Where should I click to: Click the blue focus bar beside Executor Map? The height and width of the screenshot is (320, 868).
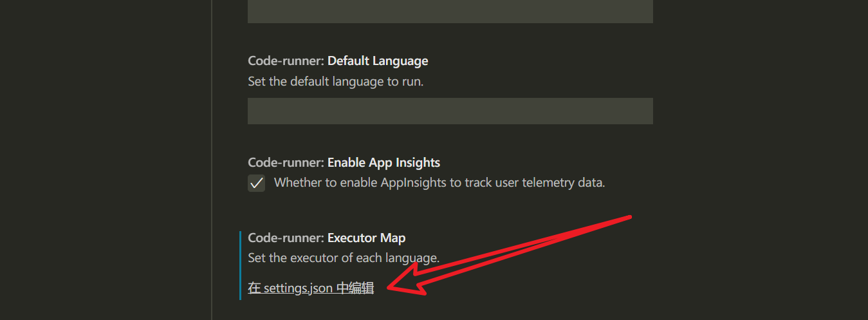coord(240,265)
